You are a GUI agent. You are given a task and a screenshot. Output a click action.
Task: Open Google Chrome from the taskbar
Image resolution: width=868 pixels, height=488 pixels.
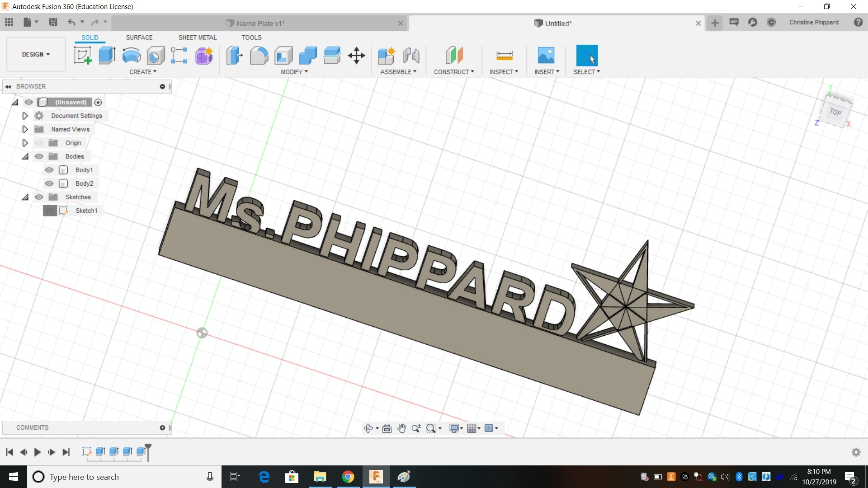pyautogui.click(x=348, y=477)
